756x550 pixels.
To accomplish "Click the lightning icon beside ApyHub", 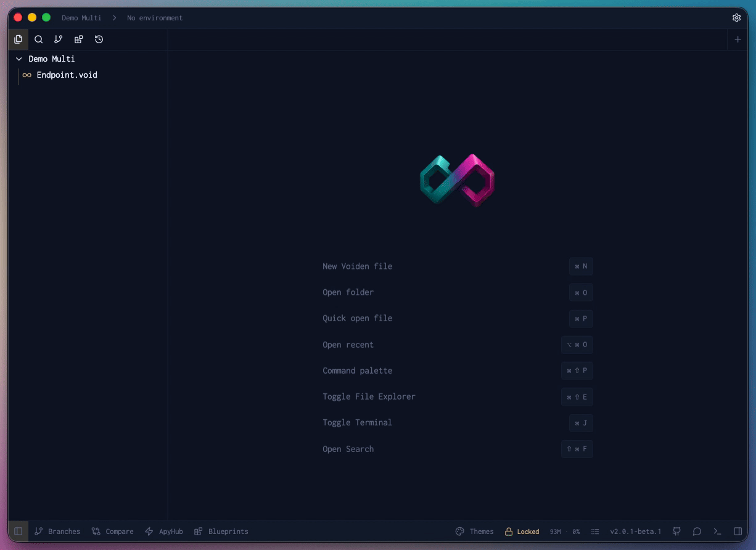I will pyautogui.click(x=149, y=532).
